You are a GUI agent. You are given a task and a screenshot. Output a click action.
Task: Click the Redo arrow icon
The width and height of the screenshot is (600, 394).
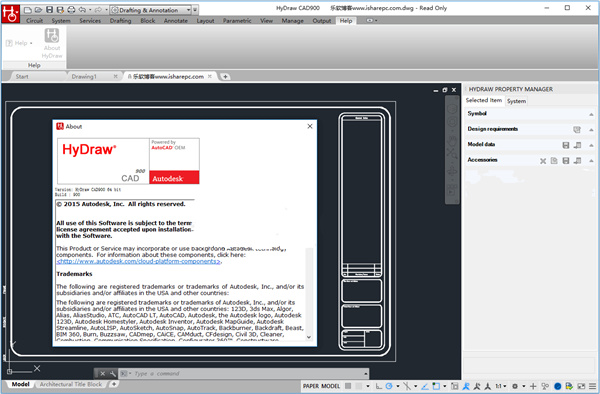tap(98, 10)
